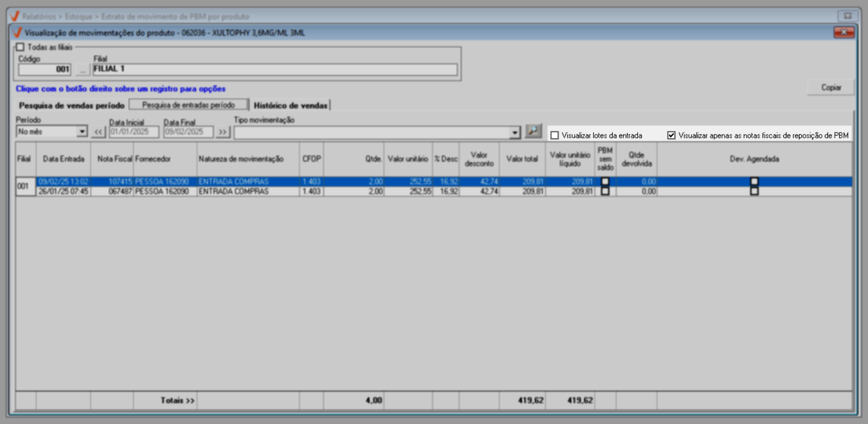Select entry dated 09/02/25 13:02
868x424 pixels.
click(63, 182)
